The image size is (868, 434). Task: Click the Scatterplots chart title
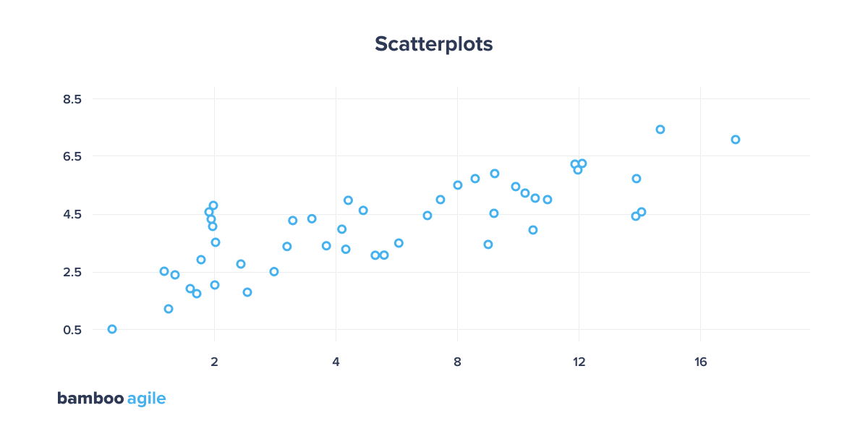(433, 44)
